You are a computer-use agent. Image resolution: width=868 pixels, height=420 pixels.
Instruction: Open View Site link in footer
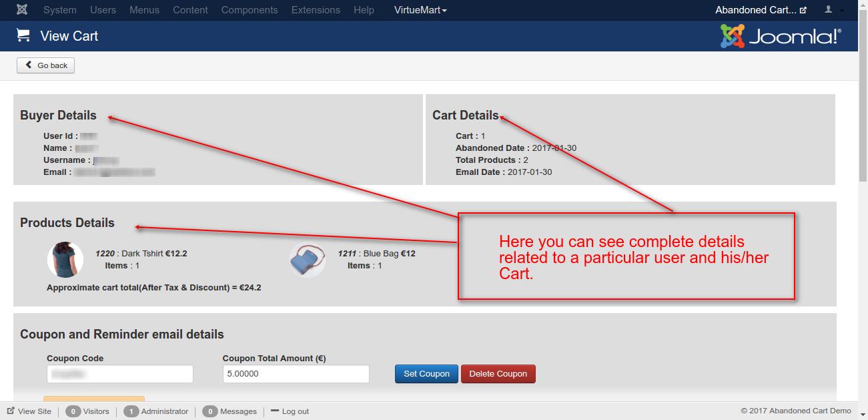pos(29,411)
